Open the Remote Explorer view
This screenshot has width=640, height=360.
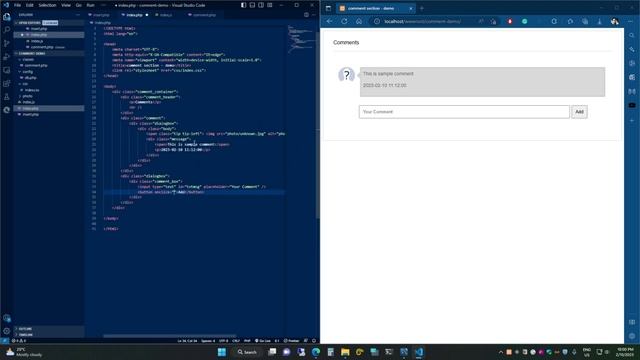click(7, 70)
